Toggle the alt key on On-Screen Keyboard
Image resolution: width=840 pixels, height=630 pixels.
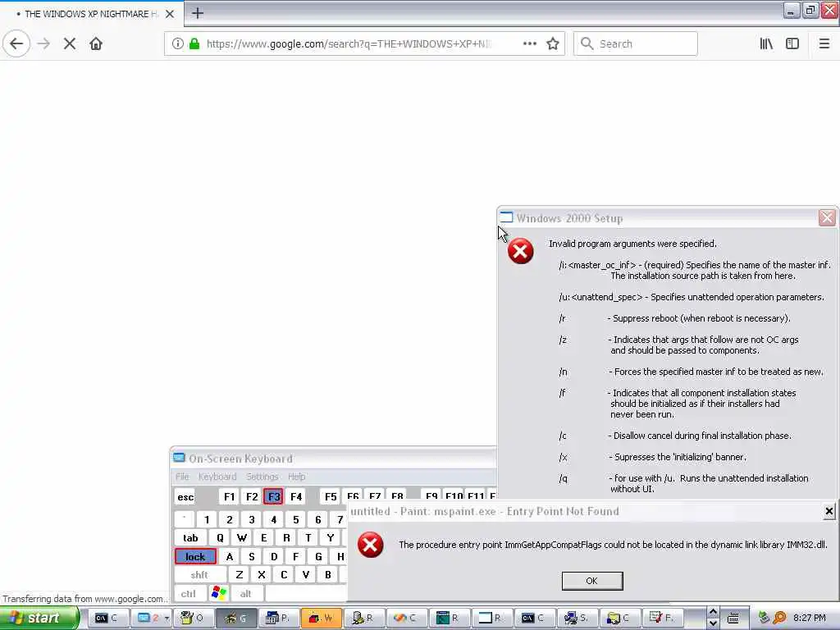click(x=246, y=594)
